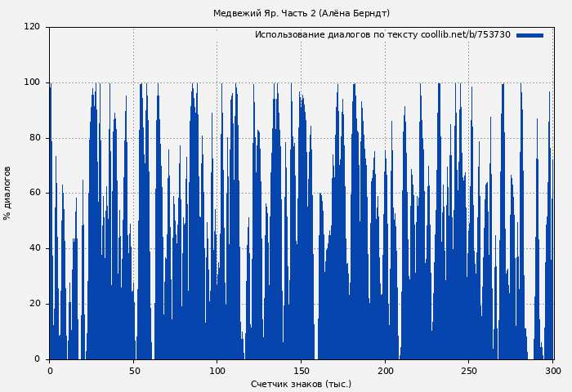Click the 120 tick on the vertical axis
The width and height of the screenshot is (572, 392).
[x=32, y=27]
